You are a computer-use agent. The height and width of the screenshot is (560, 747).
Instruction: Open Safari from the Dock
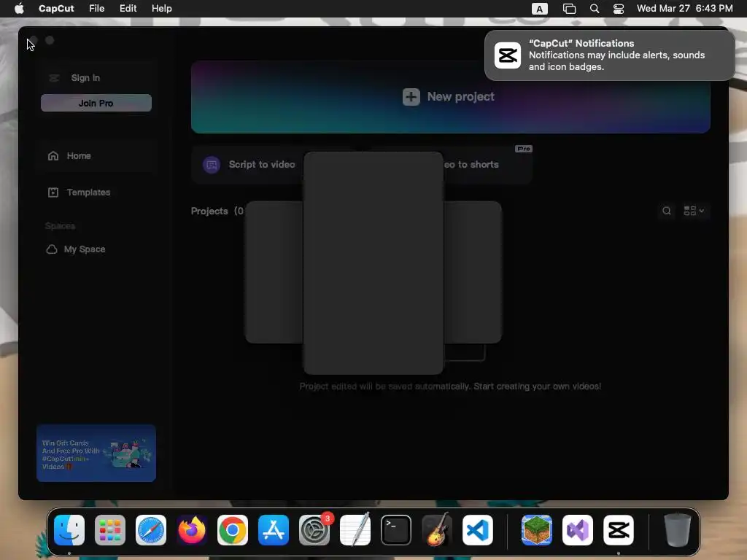click(x=151, y=530)
